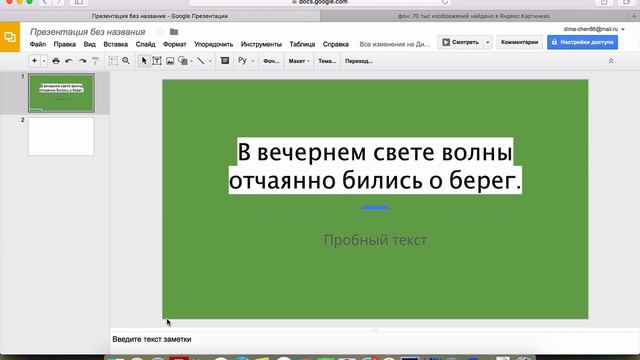Open the move-to-folder icon
The height and width of the screenshot is (360, 640).
(x=174, y=31)
